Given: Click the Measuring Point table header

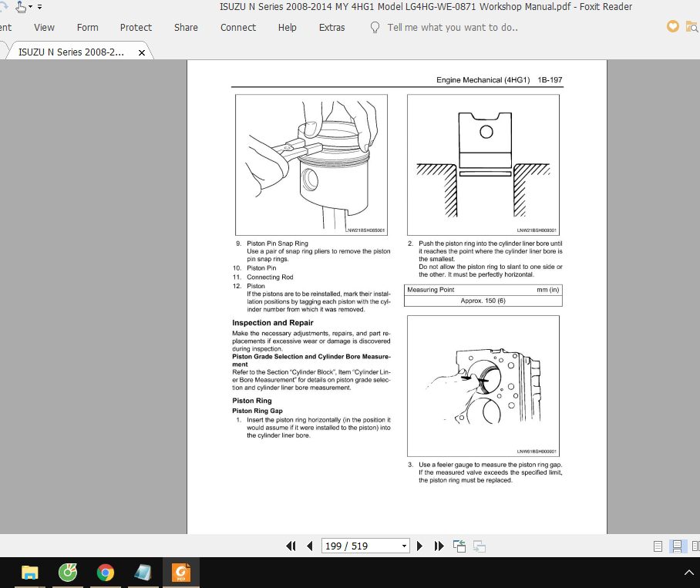Looking at the screenshot, I should (483, 290).
